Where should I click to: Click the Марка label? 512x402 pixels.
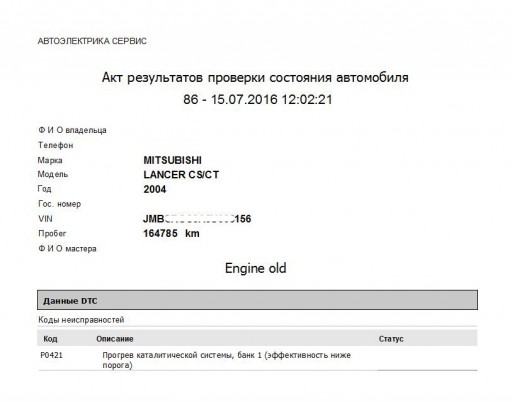coord(50,160)
